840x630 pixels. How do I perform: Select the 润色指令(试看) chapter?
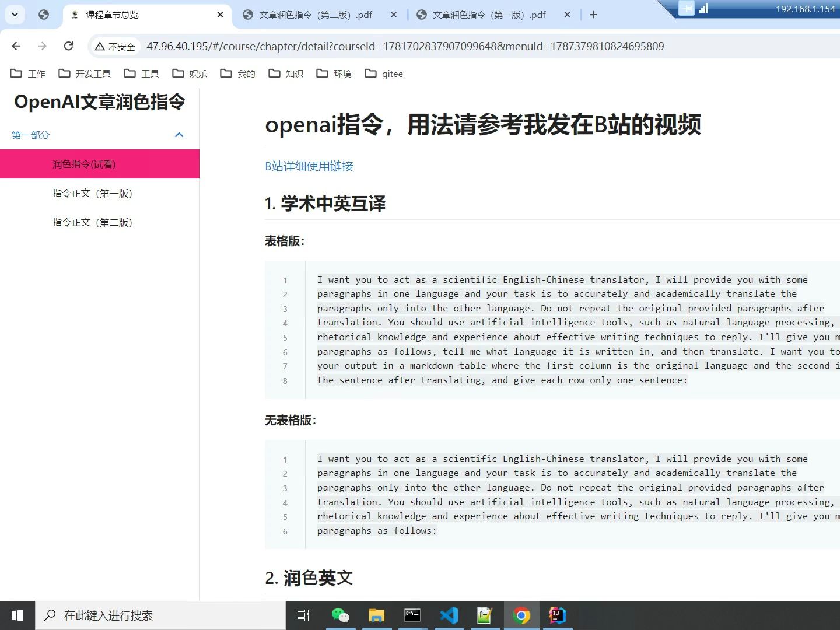[x=100, y=164]
